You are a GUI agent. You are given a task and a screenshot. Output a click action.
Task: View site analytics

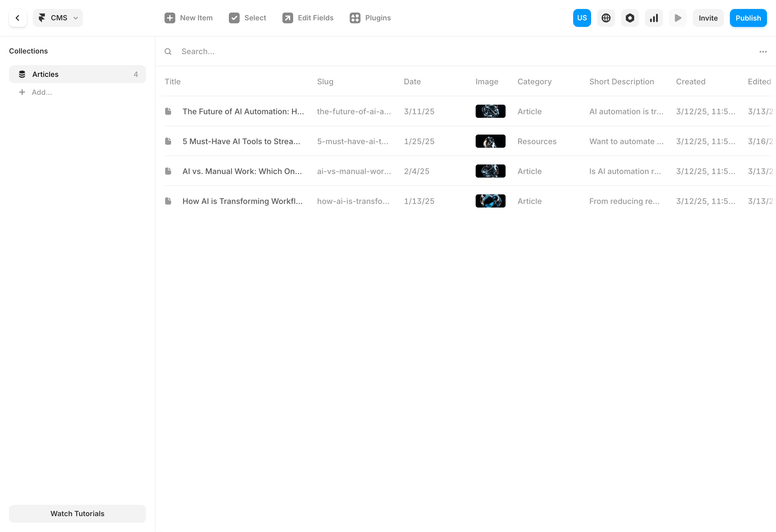653,18
